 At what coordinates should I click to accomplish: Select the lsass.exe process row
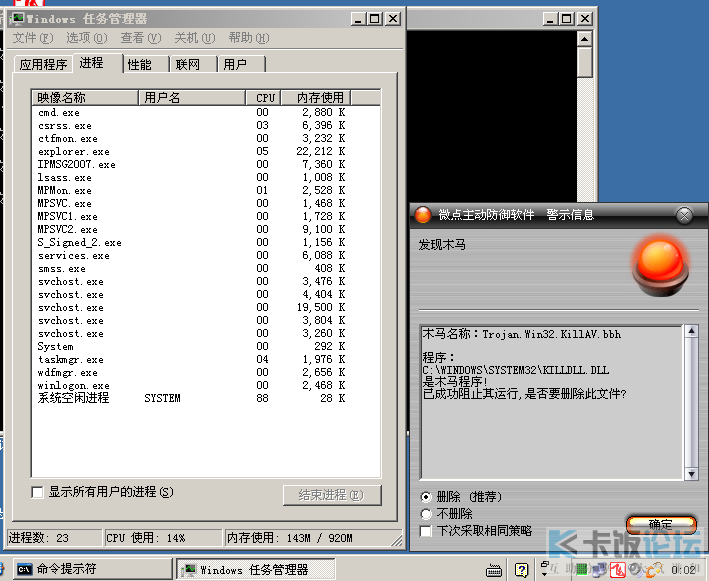pos(206,178)
